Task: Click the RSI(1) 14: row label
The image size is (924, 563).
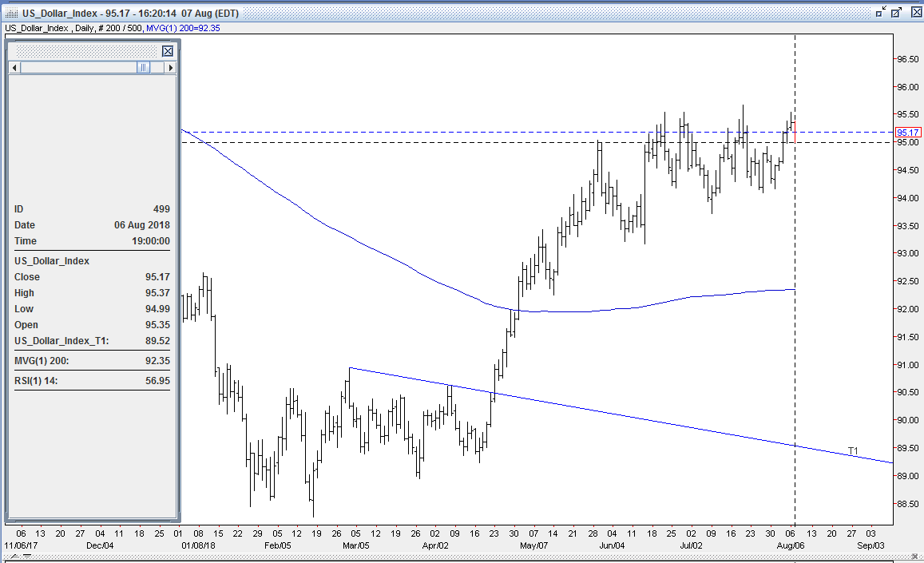Action: coord(36,381)
